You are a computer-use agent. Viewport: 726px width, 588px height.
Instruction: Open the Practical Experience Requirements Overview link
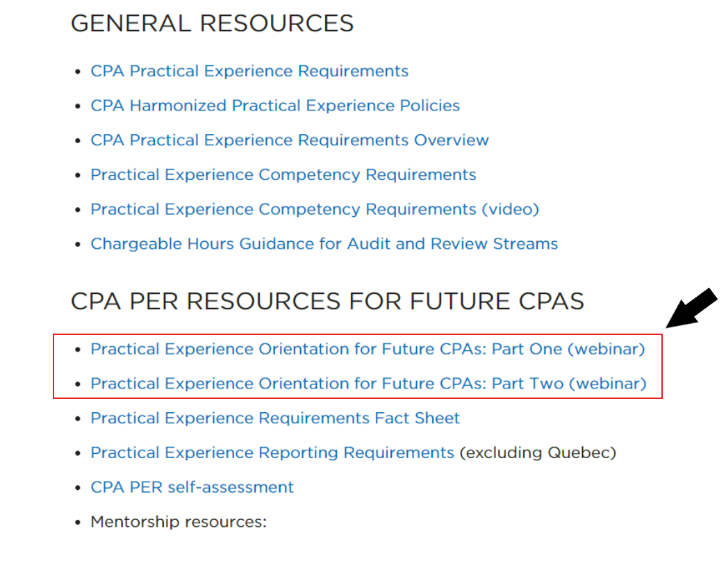[x=290, y=140]
